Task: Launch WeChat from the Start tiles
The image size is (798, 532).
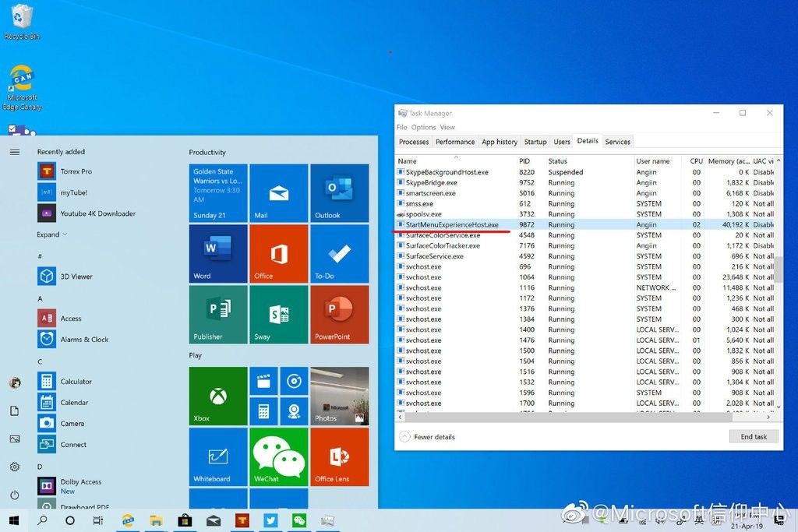Action: [278, 456]
